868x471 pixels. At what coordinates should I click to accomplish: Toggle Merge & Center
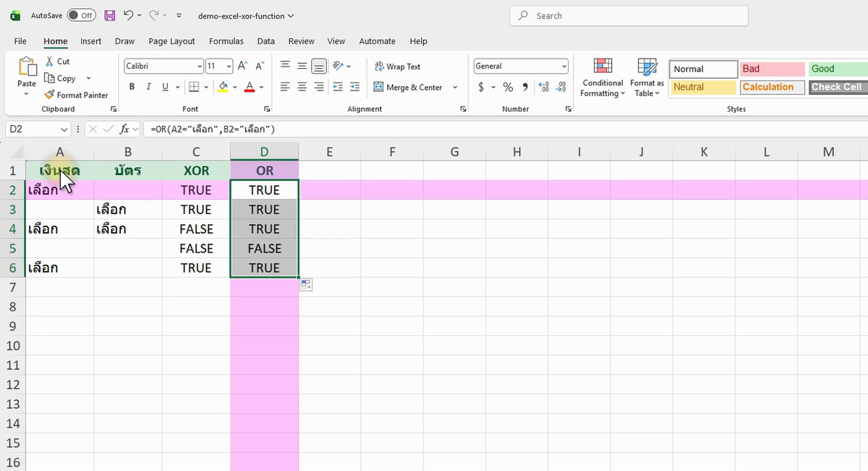(x=409, y=87)
